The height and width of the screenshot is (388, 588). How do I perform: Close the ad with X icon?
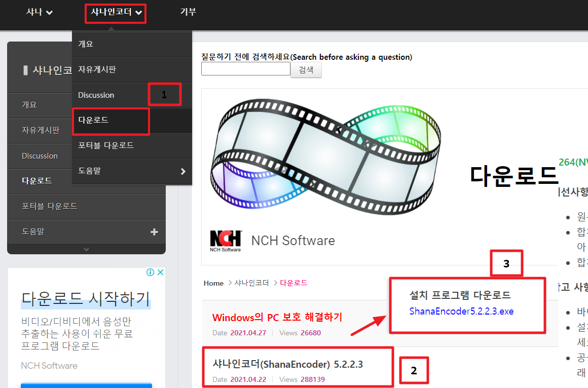click(160, 273)
